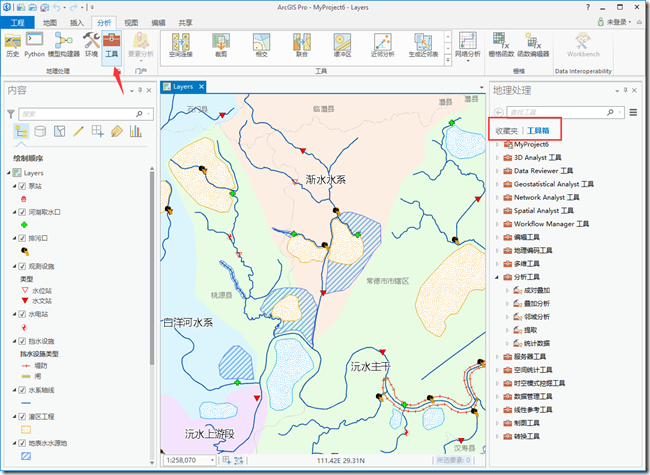Expand the analysis tools gallery dropdown
This screenshot has height=475, width=650.
point(448,61)
